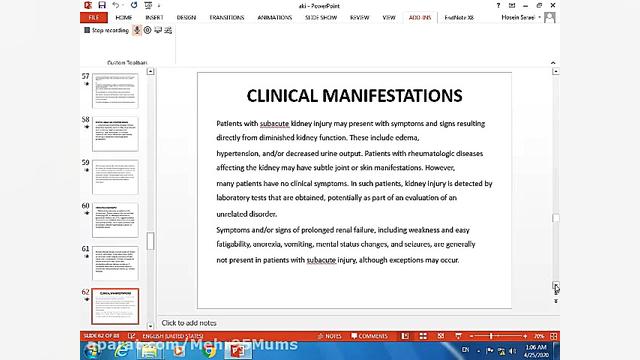640x360 pixels.
Task: Click Stop recording button
Action: click(x=107, y=30)
